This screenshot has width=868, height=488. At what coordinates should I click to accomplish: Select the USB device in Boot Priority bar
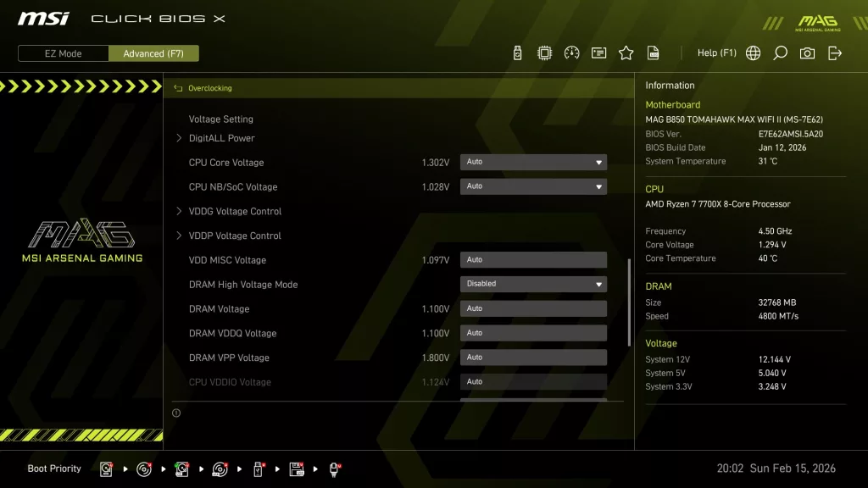click(258, 468)
